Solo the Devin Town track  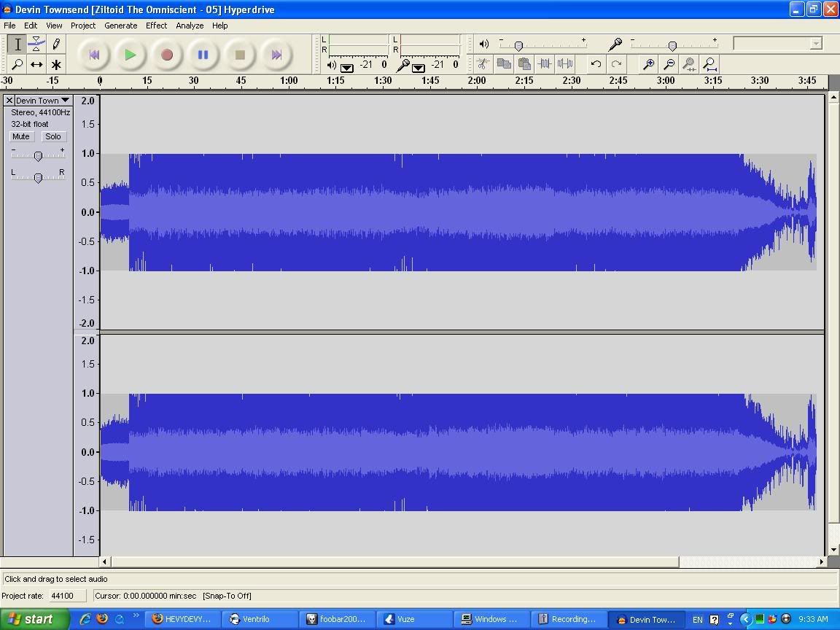(53, 136)
